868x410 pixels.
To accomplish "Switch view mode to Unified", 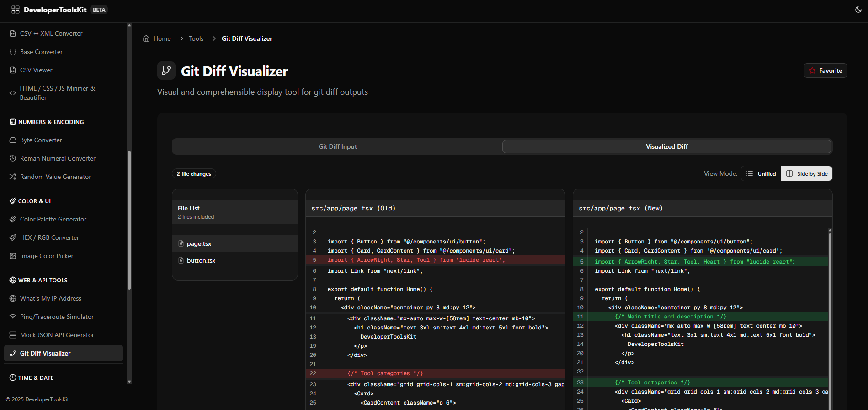I will [x=761, y=173].
